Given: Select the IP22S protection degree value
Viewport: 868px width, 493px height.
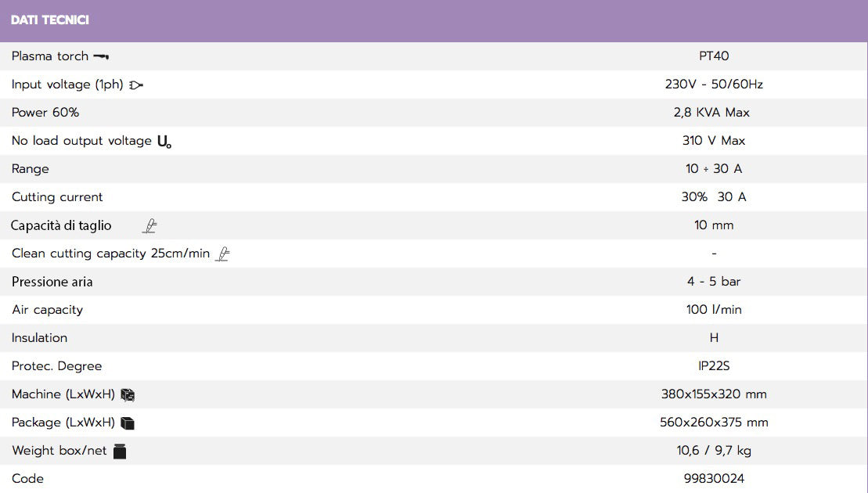Looking at the screenshot, I should [x=714, y=365].
